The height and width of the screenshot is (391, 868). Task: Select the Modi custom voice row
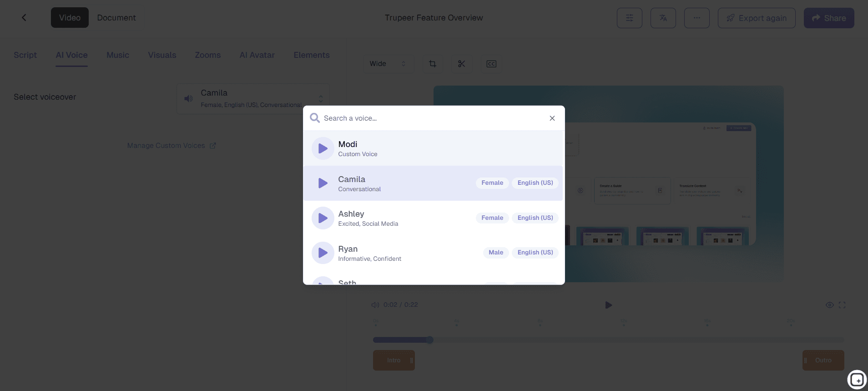(x=433, y=148)
